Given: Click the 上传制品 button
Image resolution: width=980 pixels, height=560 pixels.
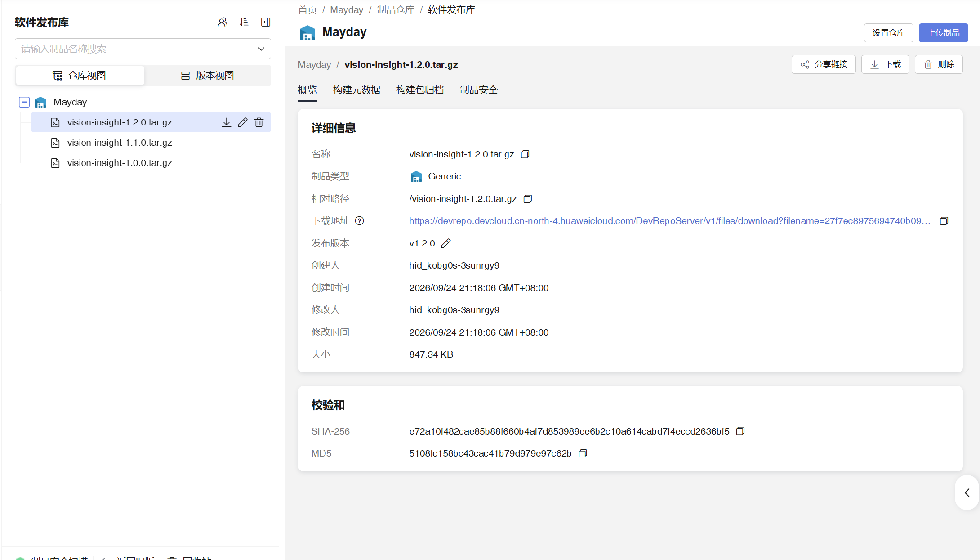Looking at the screenshot, I should pos(943,33).
